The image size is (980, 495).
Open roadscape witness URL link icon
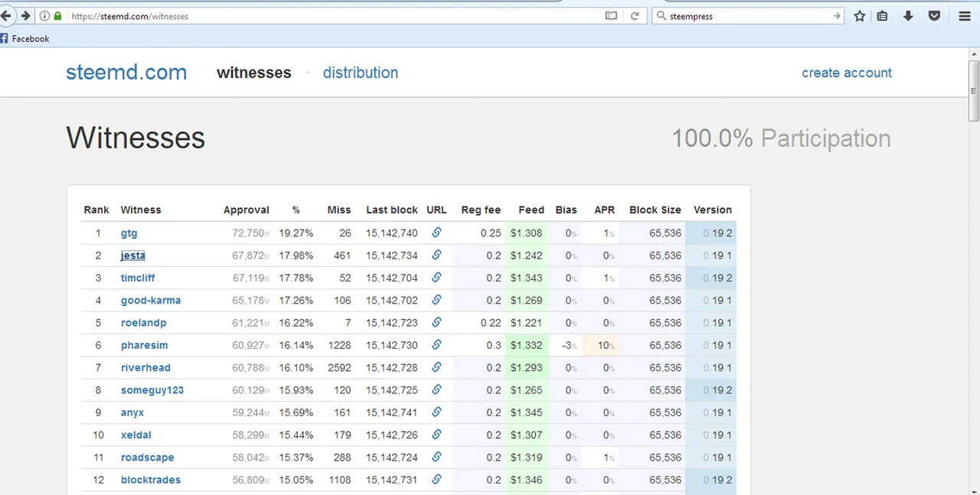pyautogui.click(x=436, y=457)
